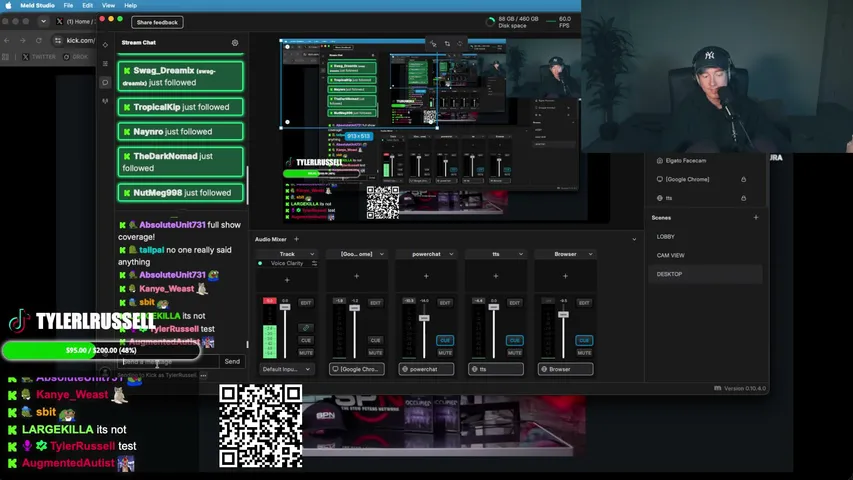The height and width of the screenshot is (480, 853).
Task: Open the stacked layers sidebar icon
Action: (105, 63)
